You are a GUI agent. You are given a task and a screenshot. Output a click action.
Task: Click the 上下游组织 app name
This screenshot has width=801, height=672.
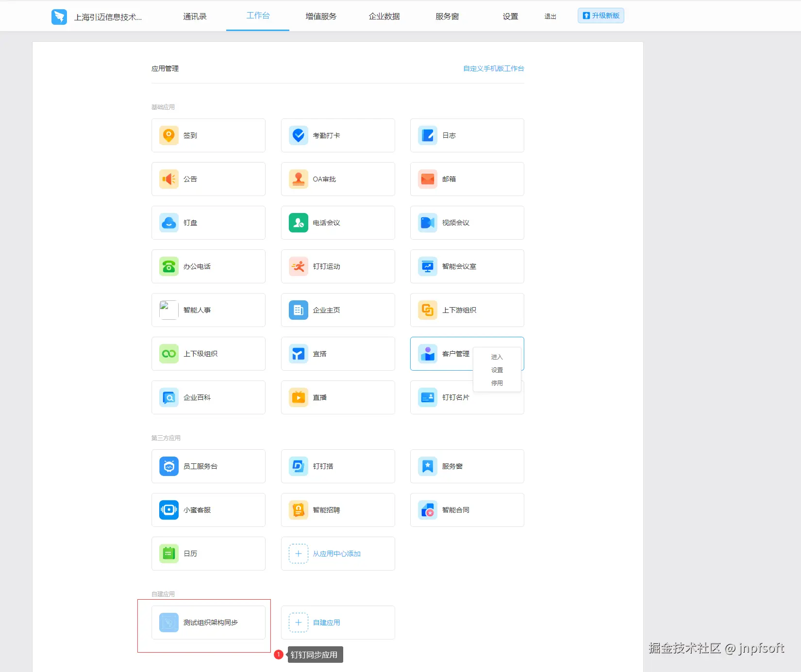(459, 310)
